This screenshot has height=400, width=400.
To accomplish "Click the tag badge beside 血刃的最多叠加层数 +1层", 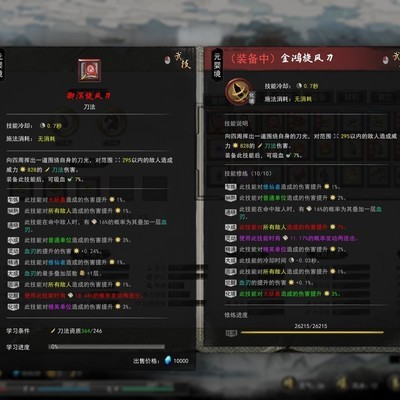I will pyautogui.click(x=13, y=273).
